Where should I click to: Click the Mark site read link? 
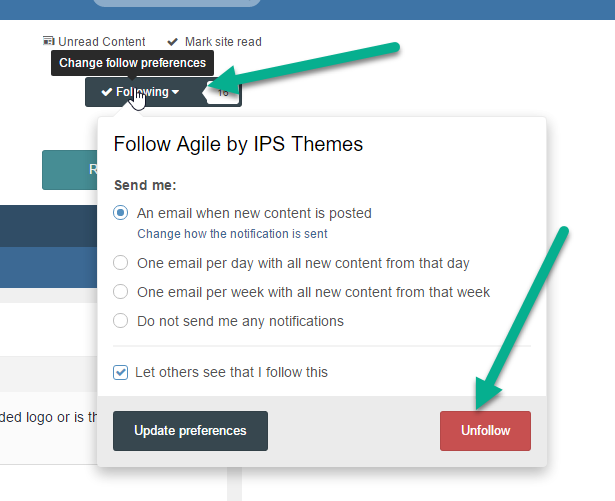click(223, 42)
